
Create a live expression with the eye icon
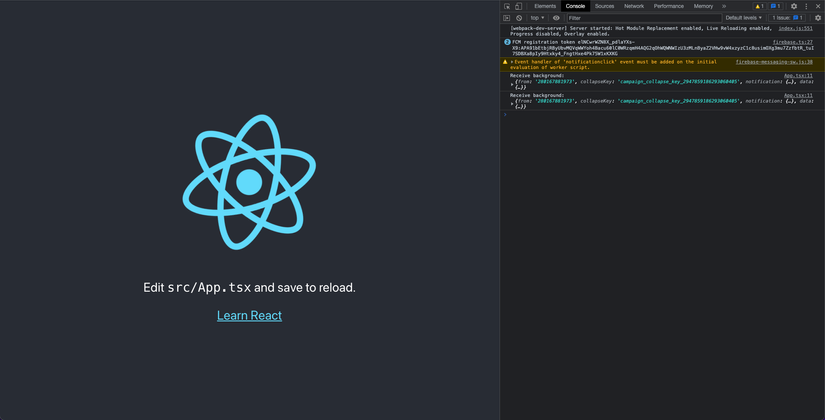pyautogui.click(x=556, y=18)
